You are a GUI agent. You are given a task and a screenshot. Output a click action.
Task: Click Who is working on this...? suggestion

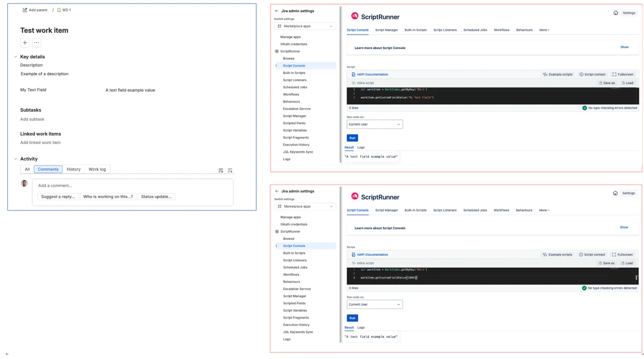108,197
